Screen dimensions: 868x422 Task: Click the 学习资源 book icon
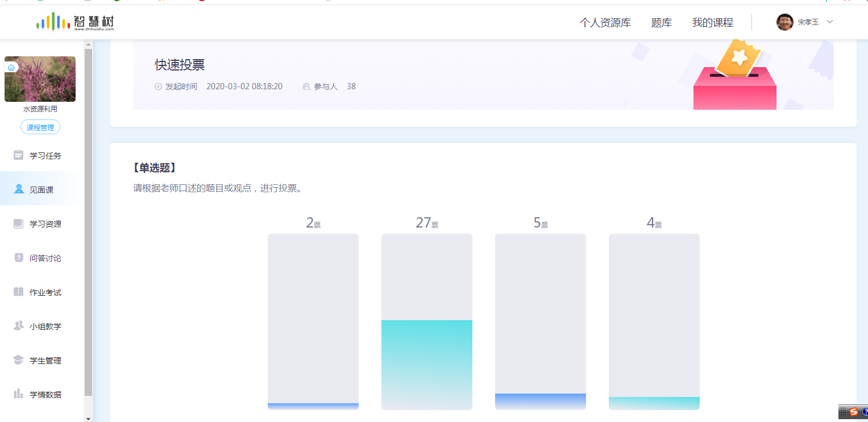coord(18,224)
